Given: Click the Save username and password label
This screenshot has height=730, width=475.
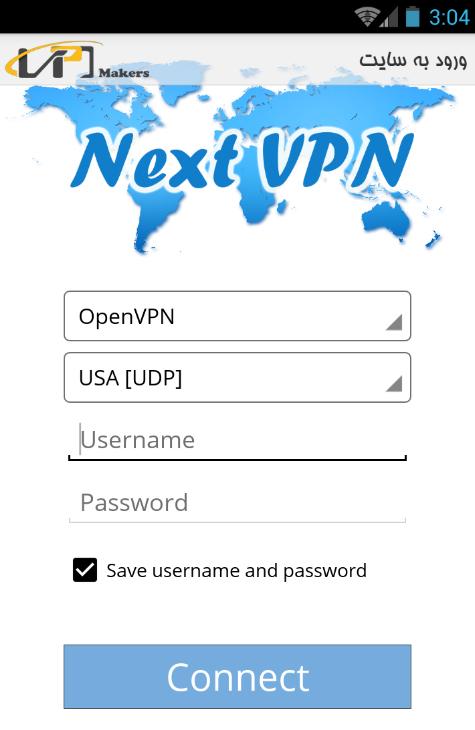Looking at the screenshot, I should point(237,570).
